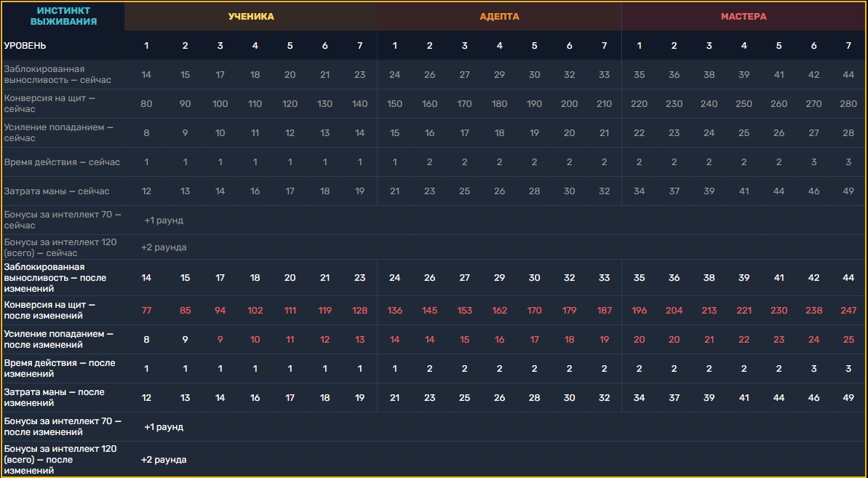Click the shield conversion value 250
Viewport: 868px width, 478px height.
pyautogui.click(x=744, y=104)
